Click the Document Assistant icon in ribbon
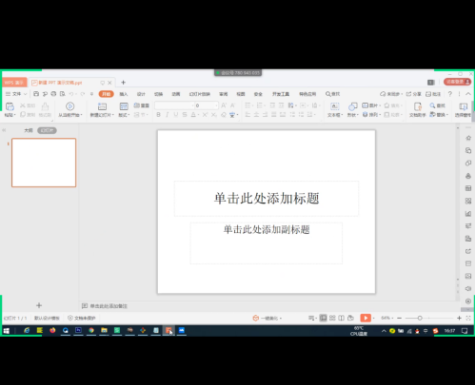 (418, 107)
